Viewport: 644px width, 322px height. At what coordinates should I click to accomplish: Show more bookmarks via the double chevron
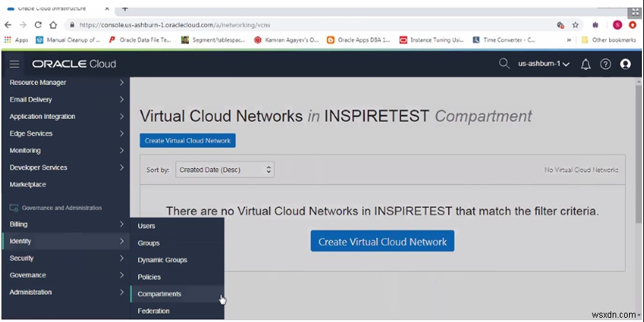(568, 40)
